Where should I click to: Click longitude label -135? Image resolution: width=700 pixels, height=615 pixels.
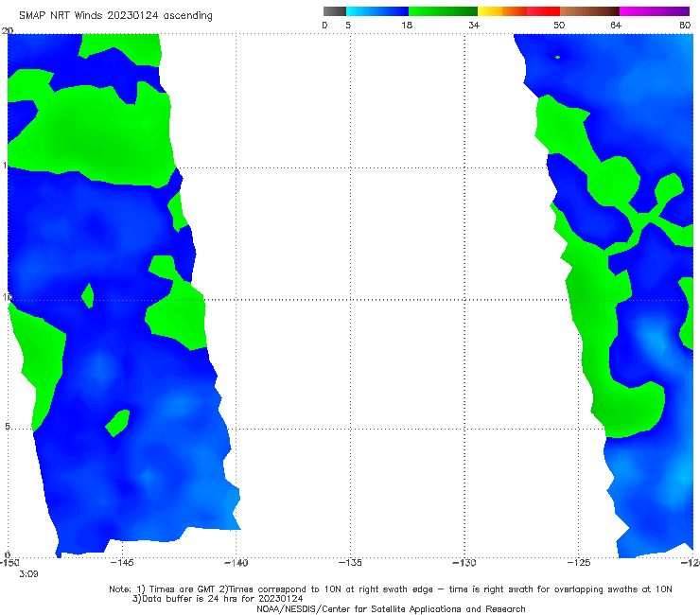(x=350, y=562)
